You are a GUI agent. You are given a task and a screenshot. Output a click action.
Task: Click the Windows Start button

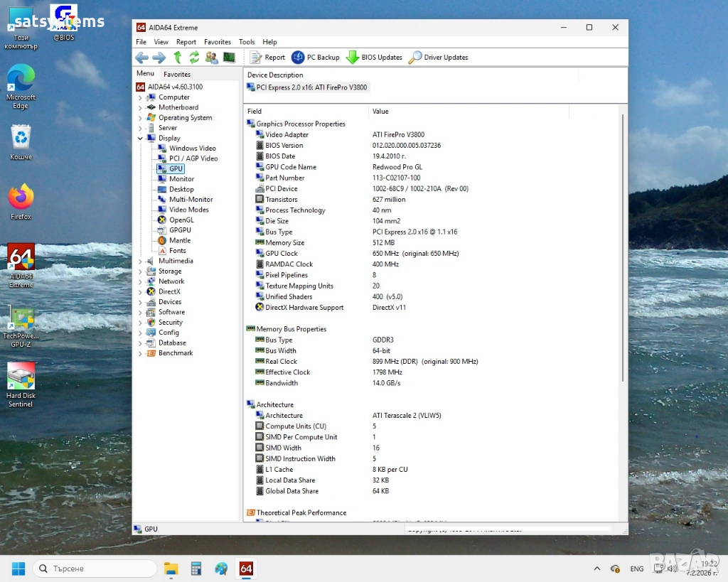tap(18, 568)
